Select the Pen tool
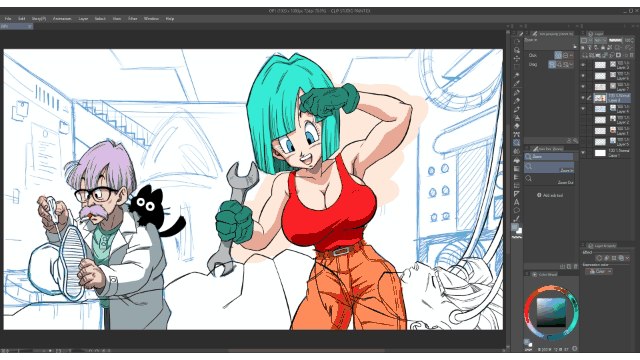The width and height of the screenshot is (640, 360). click(x=517, y=93)
